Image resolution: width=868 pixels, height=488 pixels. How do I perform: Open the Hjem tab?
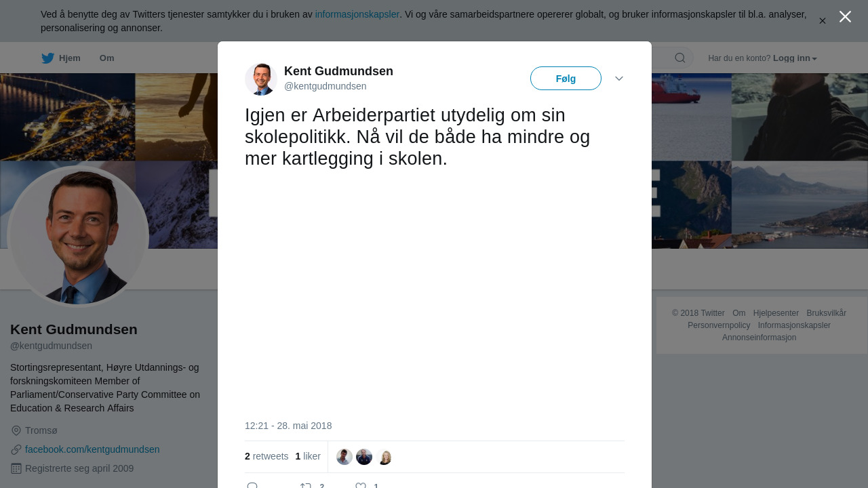coord(61,58)
